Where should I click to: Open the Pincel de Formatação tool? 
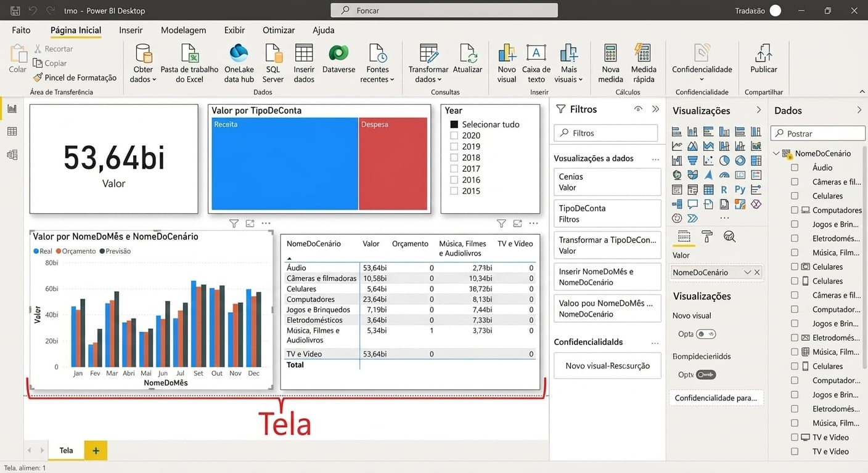point(75,78)
